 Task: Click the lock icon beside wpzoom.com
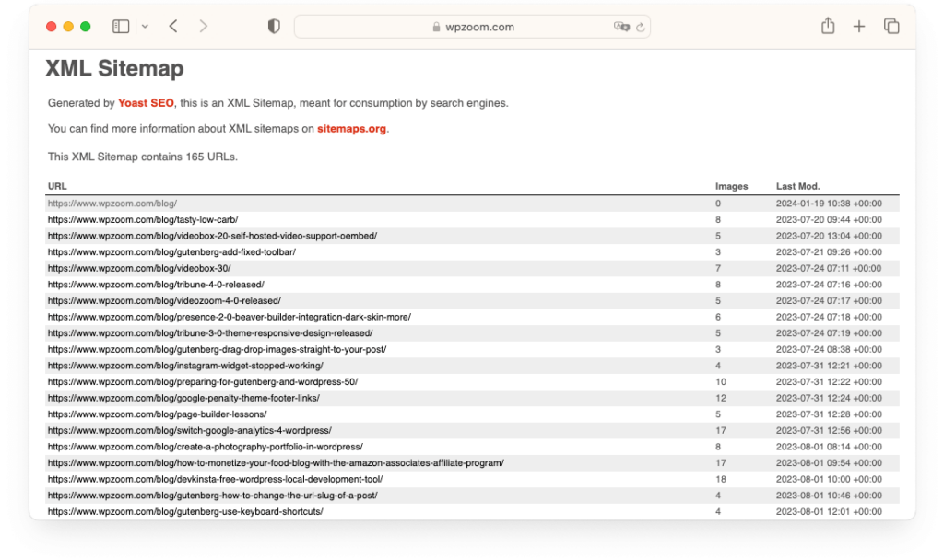436,27
